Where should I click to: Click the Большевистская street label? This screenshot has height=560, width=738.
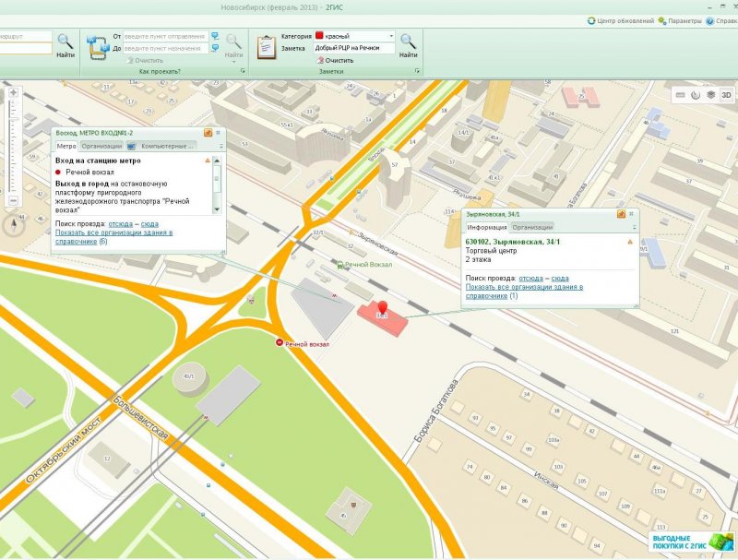coord(140,418)
